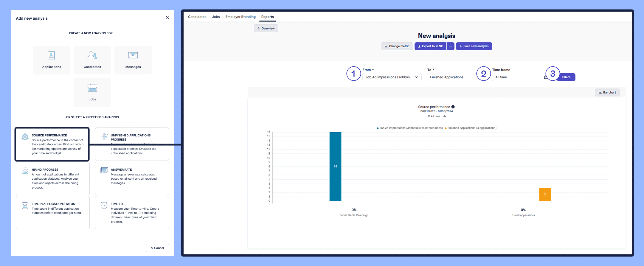Select the Time To... predefined analysis

pos(132,212)
